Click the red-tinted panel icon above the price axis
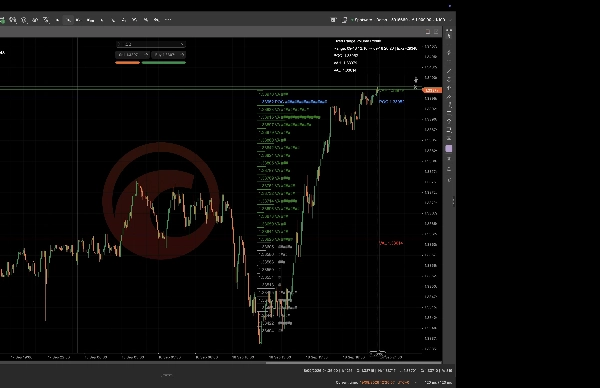Viewport: 600px width, 388px height. coord(428,32)
